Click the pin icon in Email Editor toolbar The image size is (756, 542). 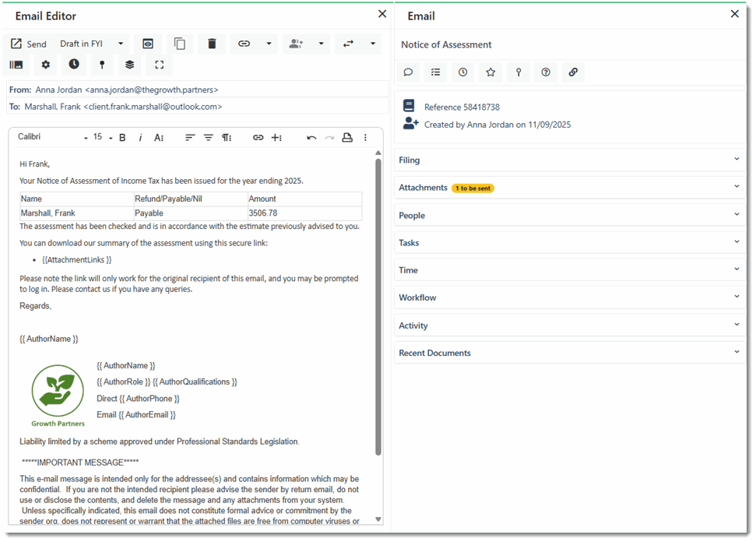pyautogui.click(x=102, y=65)
